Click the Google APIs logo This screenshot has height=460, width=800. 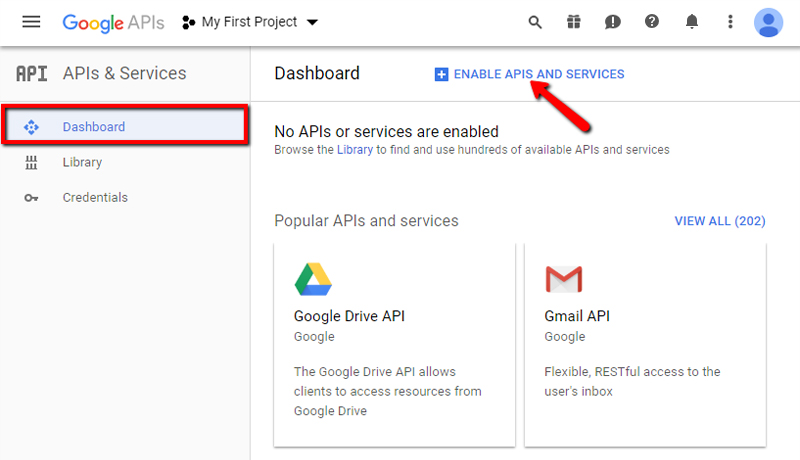tap(113, 23)
